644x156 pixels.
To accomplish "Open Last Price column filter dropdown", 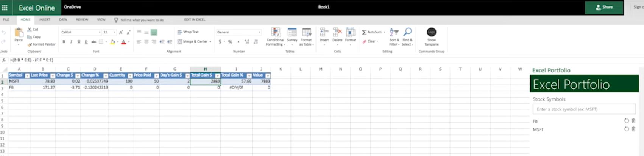I will (x=53, y=76).
